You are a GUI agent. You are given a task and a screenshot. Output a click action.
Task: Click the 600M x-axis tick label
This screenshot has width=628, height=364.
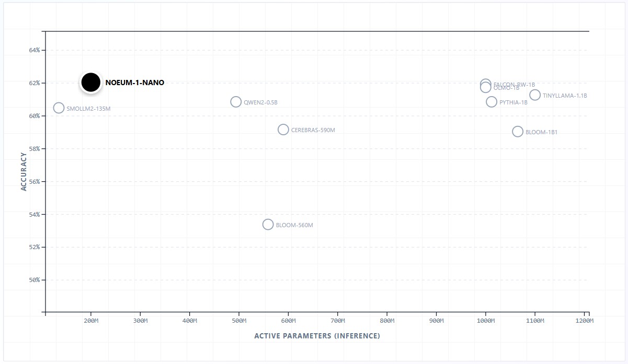pyautogui.click(x=288, y=320)
